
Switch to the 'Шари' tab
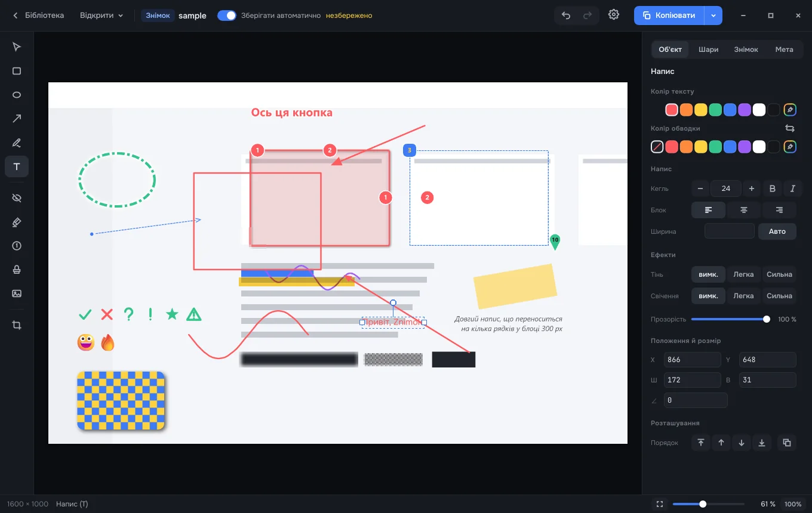[x=708, y=50]
